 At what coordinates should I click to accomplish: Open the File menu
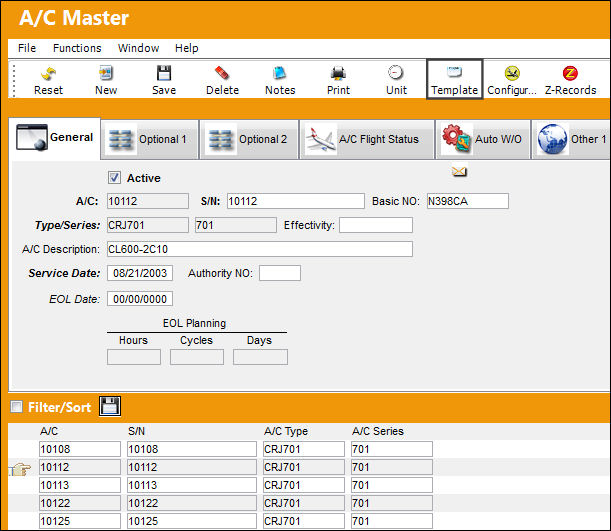[27, 48]
